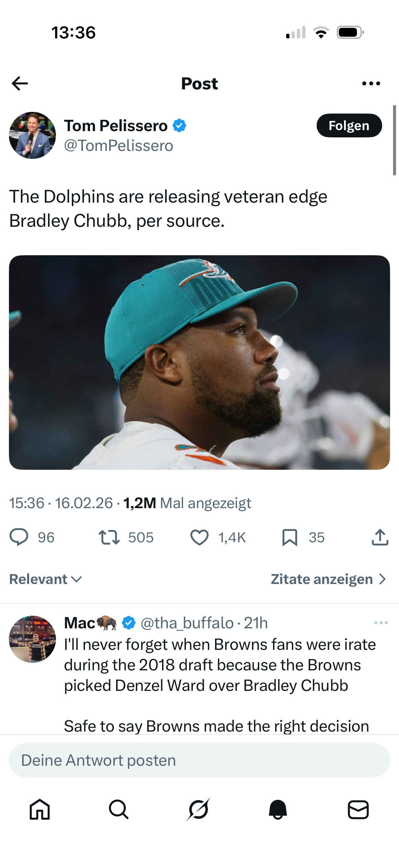The height and width of the screenshot is (868, 399).
Task: Click the vertical scrollbar handle
Action: tap(394, 140)
